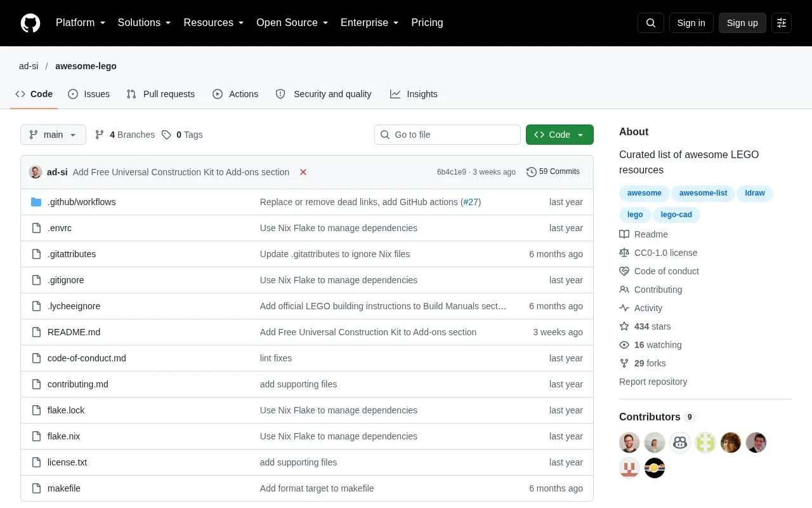The width and height of the screenshot is (812, 508).
Task: Click the ldraw topic tag
Action: pyautogui.click(x=755, y=193)
